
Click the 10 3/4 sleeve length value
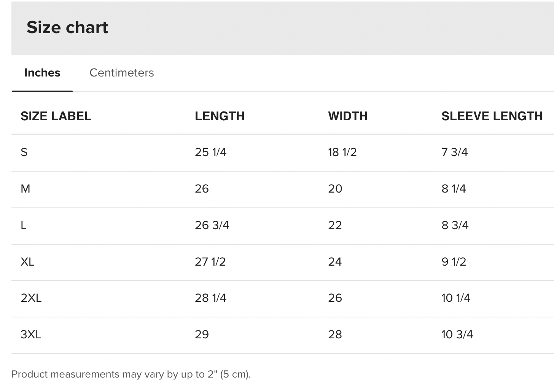tap(457, 335)
